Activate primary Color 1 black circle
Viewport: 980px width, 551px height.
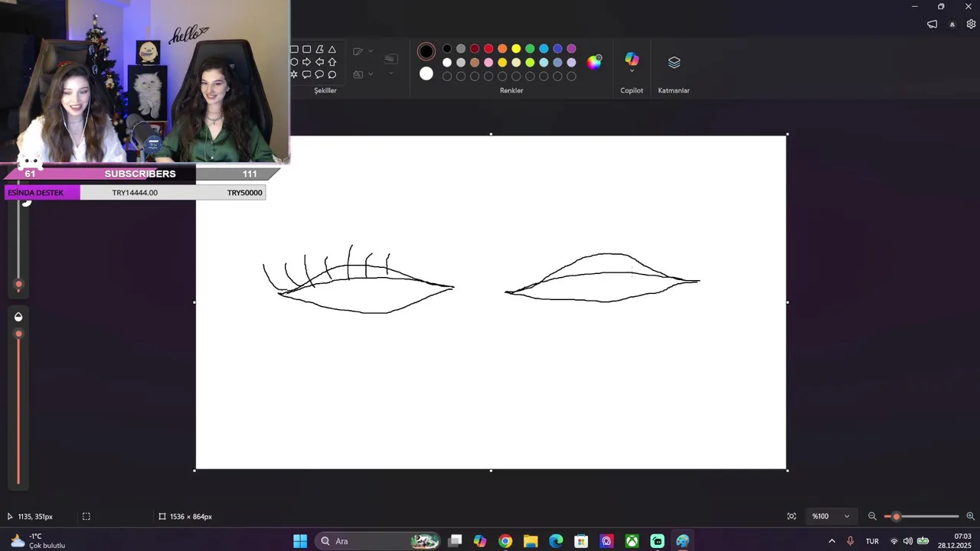click(426, 51)
